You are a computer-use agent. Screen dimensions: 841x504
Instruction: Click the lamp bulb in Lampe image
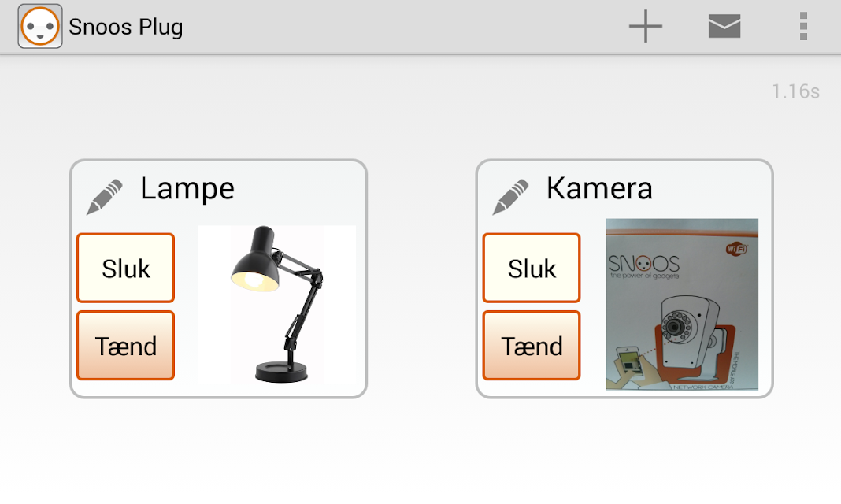point(254,279)
